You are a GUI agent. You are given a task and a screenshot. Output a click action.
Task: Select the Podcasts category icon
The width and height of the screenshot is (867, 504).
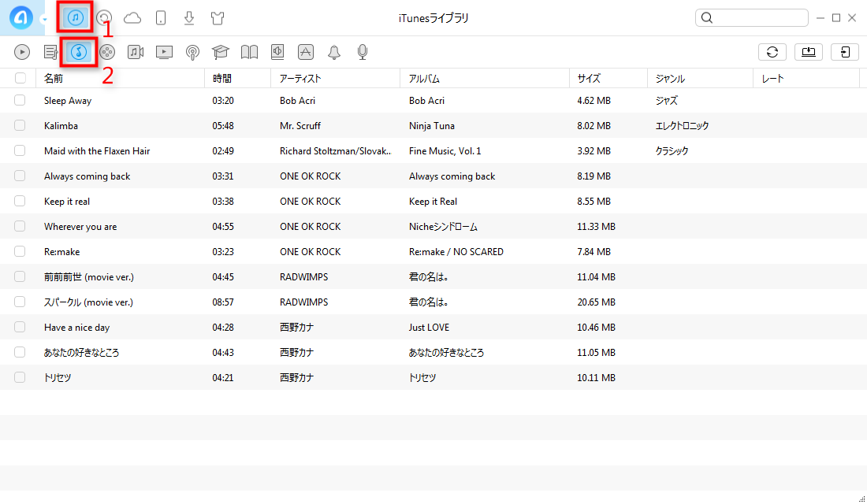(x=192, y=52)
